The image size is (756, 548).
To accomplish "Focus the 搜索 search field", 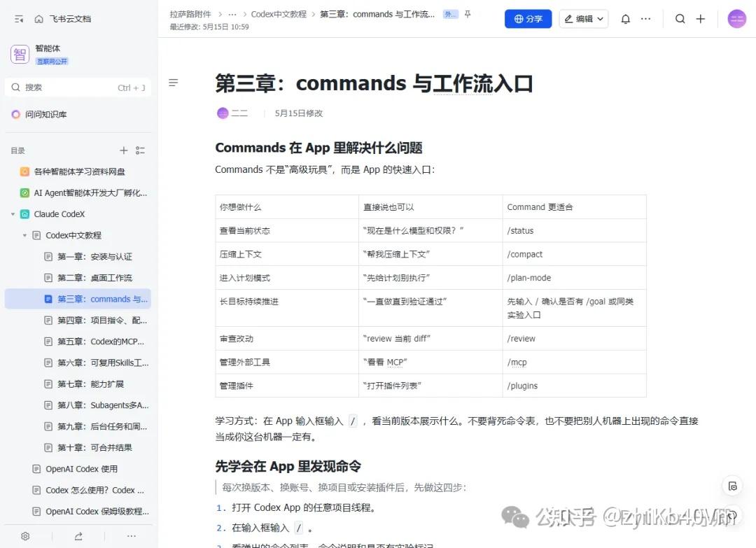I will 78,87.
